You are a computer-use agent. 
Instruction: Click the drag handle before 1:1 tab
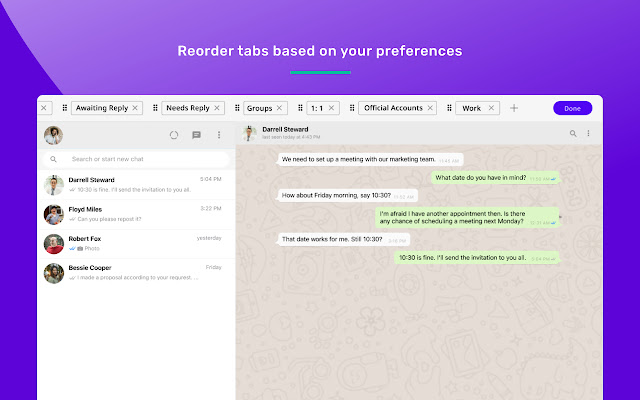coord(300,108)
